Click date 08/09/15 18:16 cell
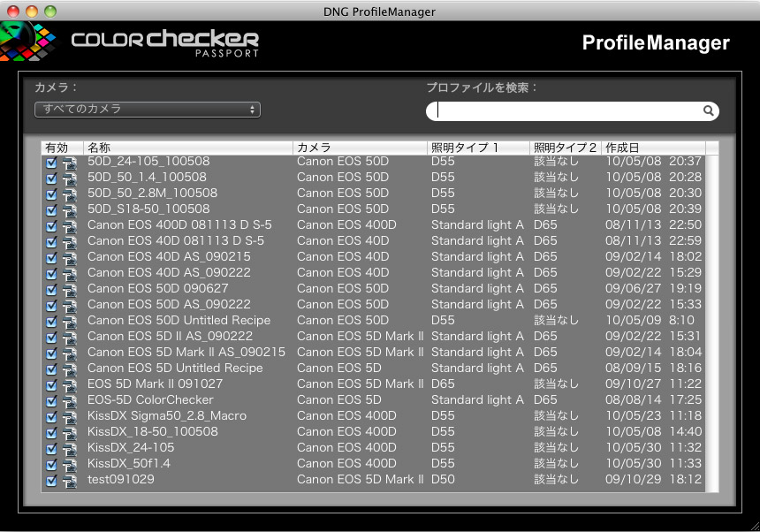Screen dimensions: 760x532 click(x=653, y=368)
